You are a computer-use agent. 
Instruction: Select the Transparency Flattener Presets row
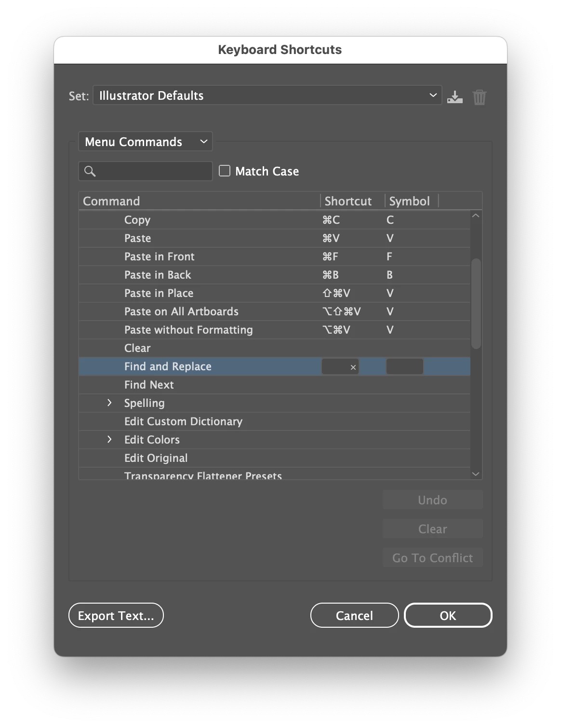pyautogui.click(x=274, y=474)
